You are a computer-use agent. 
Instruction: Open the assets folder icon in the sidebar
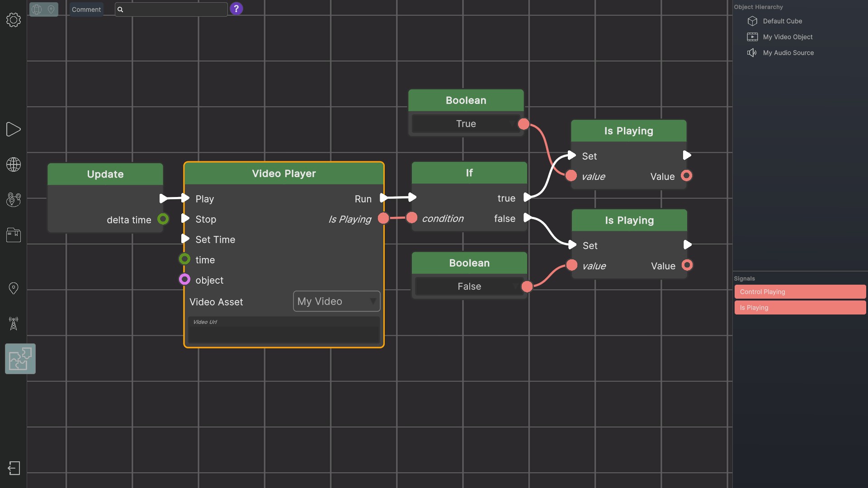13,235
